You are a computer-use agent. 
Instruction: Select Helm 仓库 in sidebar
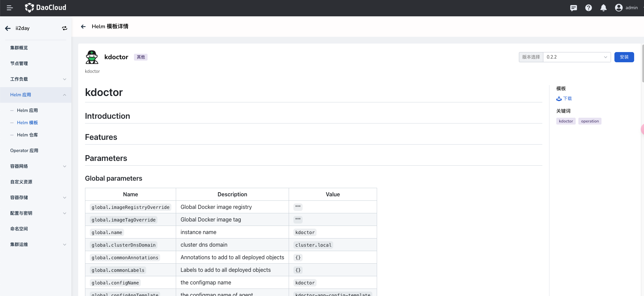(27, 135)
